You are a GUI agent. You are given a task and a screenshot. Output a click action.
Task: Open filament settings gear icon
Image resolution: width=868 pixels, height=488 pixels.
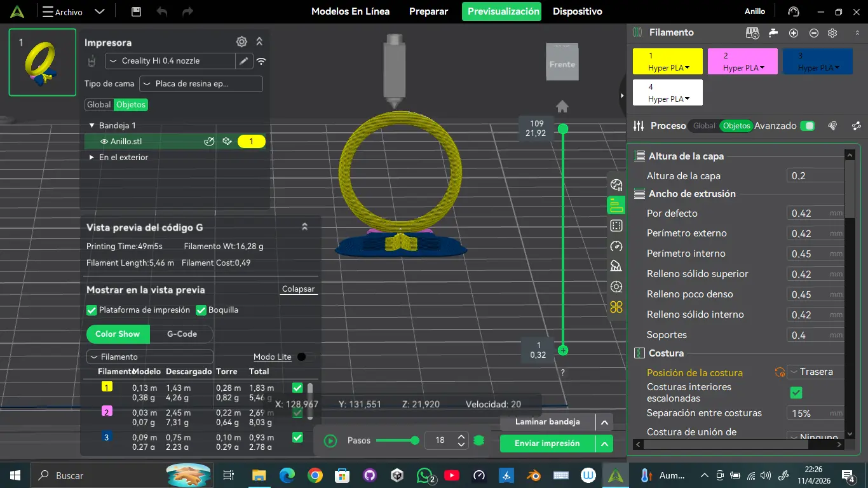pos(832,32)
